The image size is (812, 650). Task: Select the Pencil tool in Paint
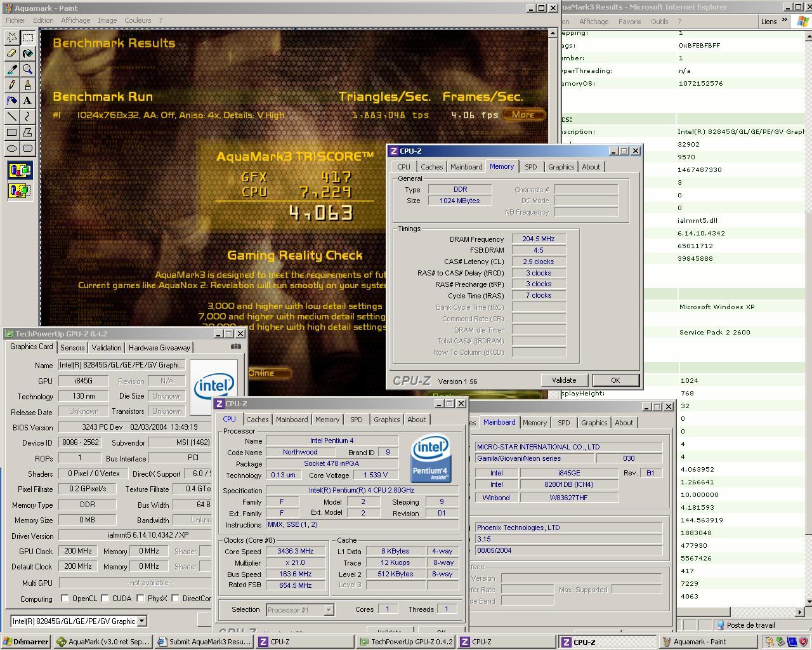click(11, 85)
